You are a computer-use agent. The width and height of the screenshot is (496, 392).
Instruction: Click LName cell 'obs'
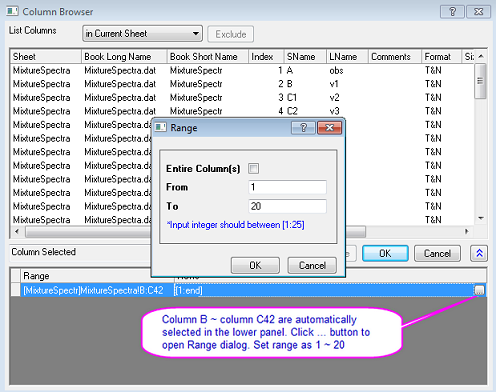pyautogui.click(x=336, y=70)
